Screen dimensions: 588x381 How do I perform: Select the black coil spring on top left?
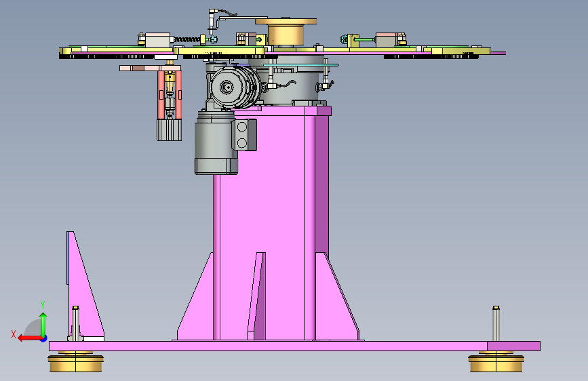[187, 39]
